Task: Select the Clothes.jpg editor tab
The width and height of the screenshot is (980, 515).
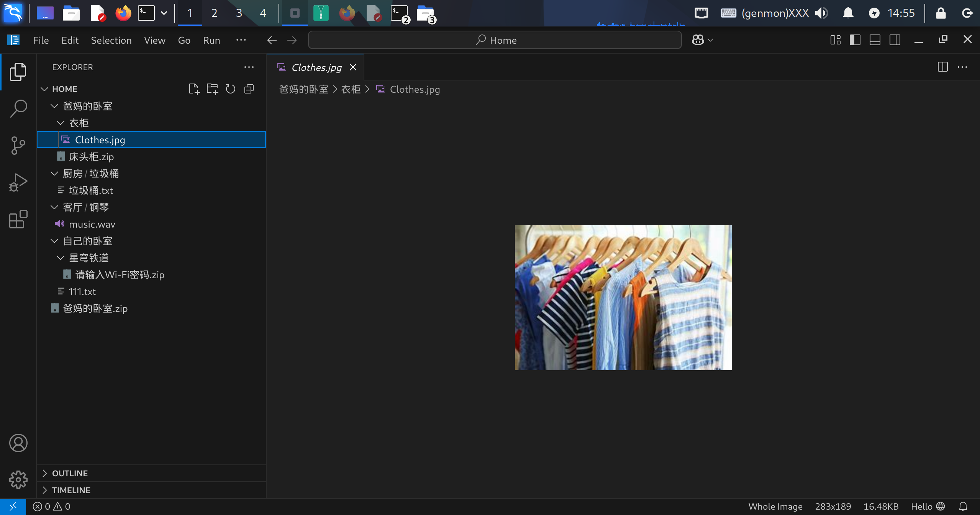Action: pos(316,67)
